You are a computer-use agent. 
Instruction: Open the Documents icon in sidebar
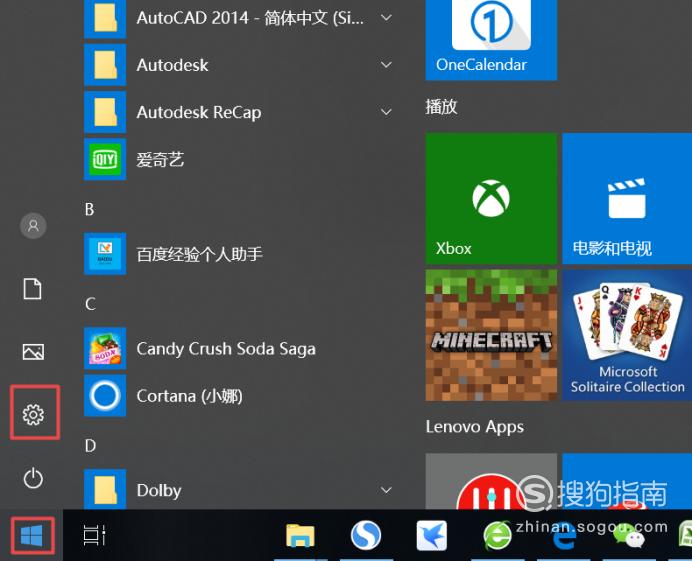pyautogui.click(x=33, y=289)
